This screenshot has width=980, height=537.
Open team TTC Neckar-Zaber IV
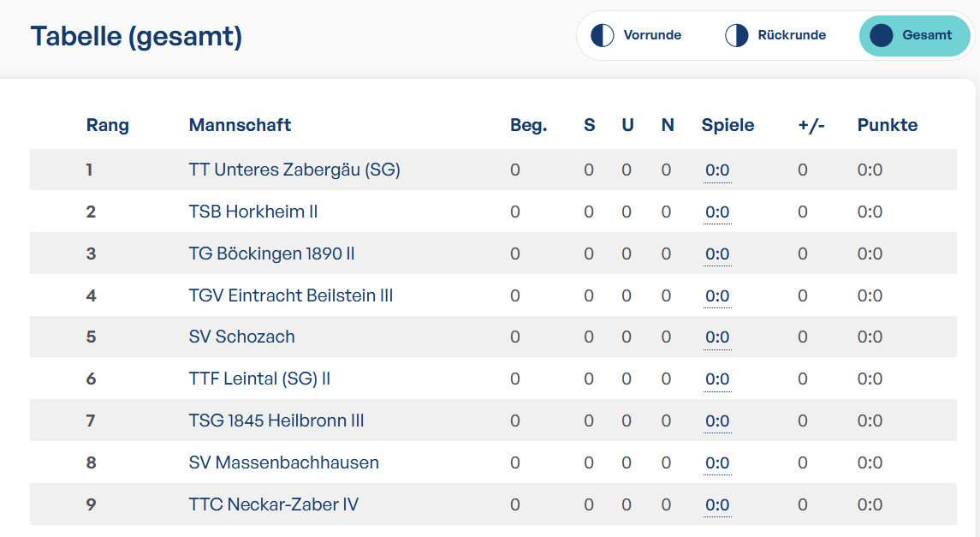coord(274,504)
